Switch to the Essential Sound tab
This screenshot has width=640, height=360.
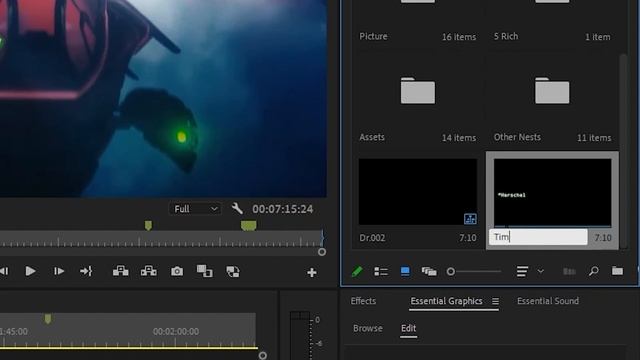[x=548, y=301]
